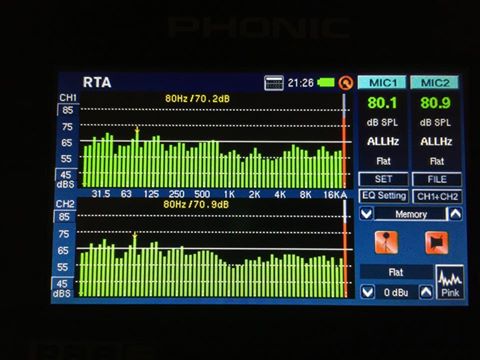Tap the green battery indicator icon

[x=326, y=82]
